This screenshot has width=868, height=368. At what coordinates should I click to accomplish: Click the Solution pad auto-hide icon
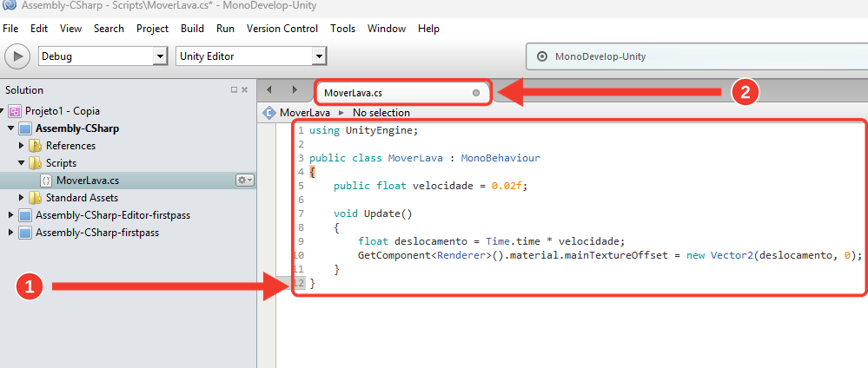(x=234, y=89)
